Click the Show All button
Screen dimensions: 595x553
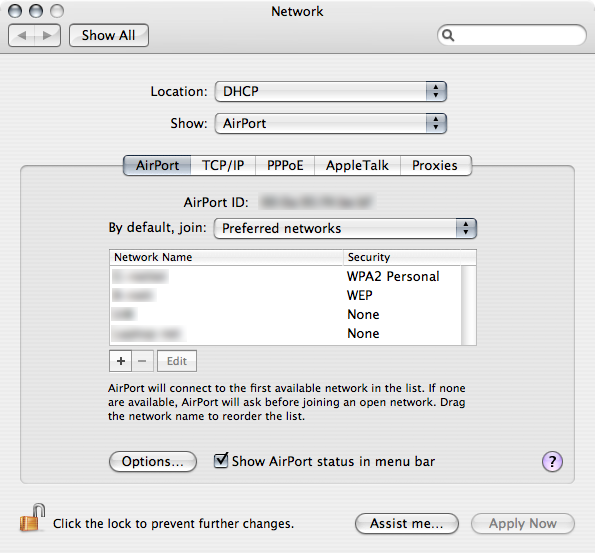[x=109, y=36]
